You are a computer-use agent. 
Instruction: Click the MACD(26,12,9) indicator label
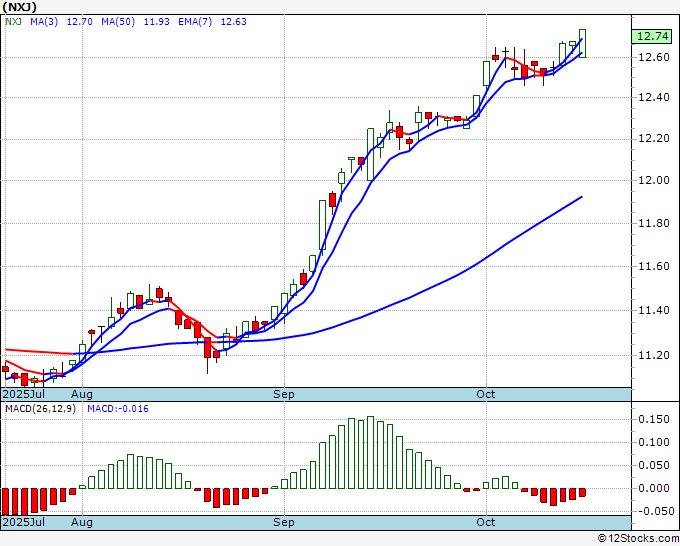point(40,409)
